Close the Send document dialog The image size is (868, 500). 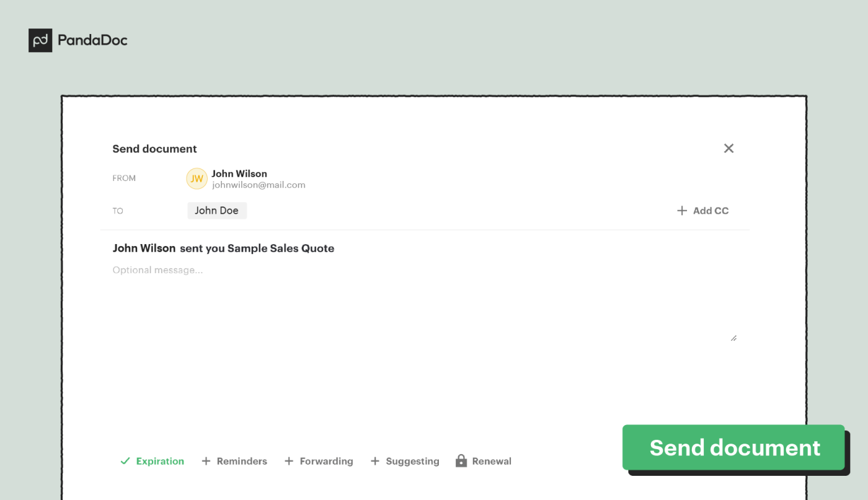tap(728, 148)
